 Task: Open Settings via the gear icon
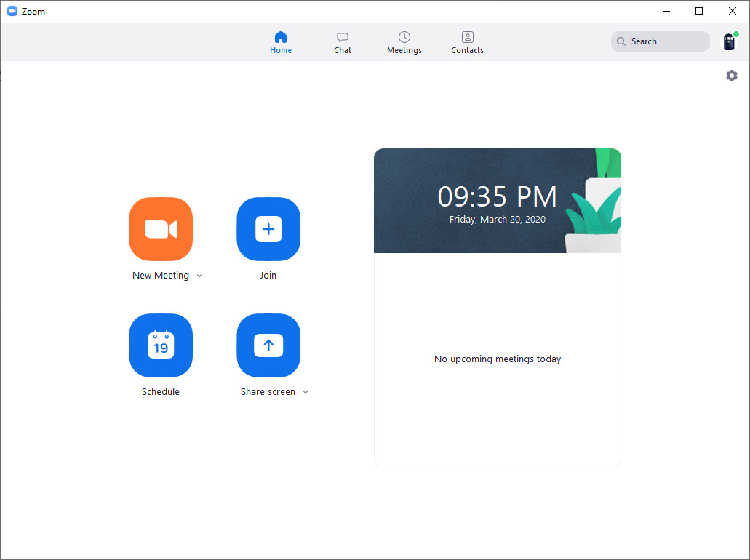pyautogui.click(x=732, y=76)
